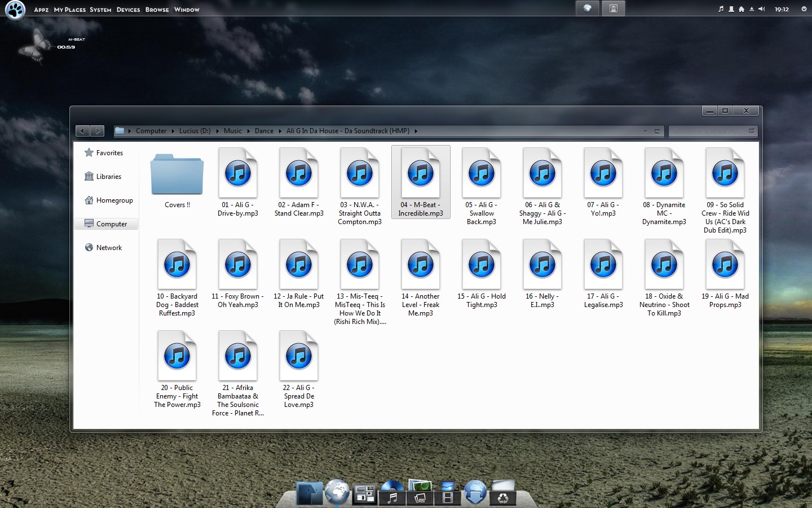812x508 pixels.
Task: Select Favorites in navigation pane
Action: point(107,153)
